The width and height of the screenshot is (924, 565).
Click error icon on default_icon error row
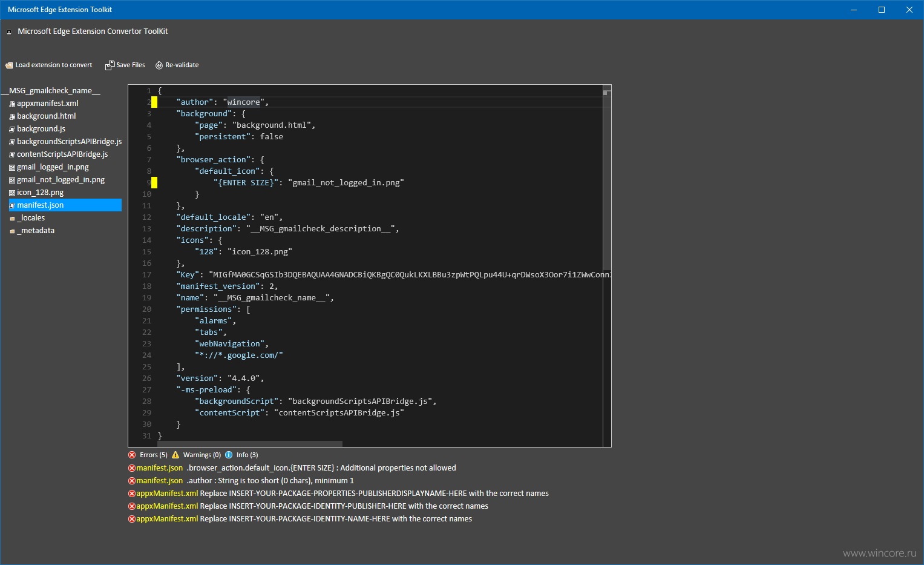tap(132, 468)
